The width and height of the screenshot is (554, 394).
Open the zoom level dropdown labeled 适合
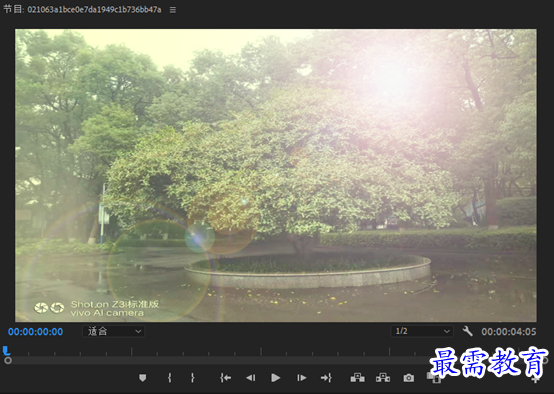point(113,331)
